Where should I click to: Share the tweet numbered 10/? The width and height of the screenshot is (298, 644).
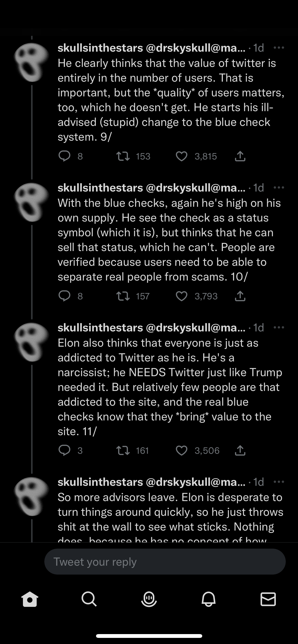click(x=240, y=296)
